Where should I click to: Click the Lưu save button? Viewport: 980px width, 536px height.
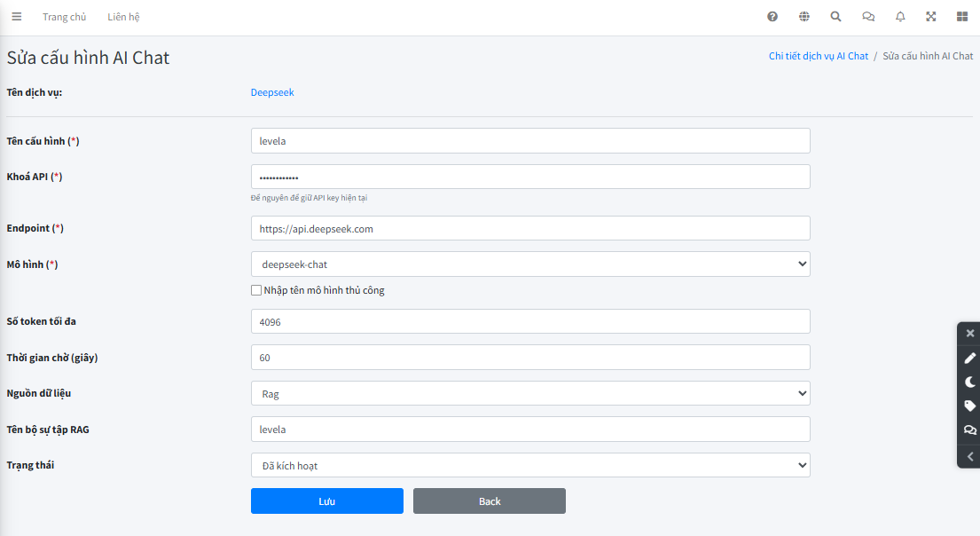click(327, 501)
